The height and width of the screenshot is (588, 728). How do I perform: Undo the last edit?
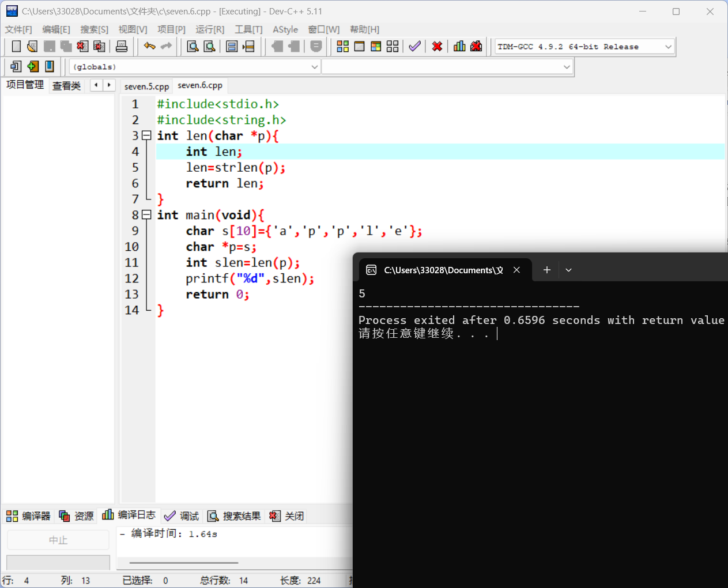(x=150, y=46)
